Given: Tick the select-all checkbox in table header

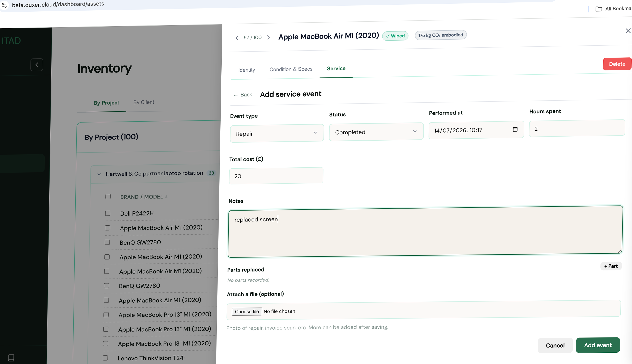Looking at the screenshot, I should coord(108,196).
